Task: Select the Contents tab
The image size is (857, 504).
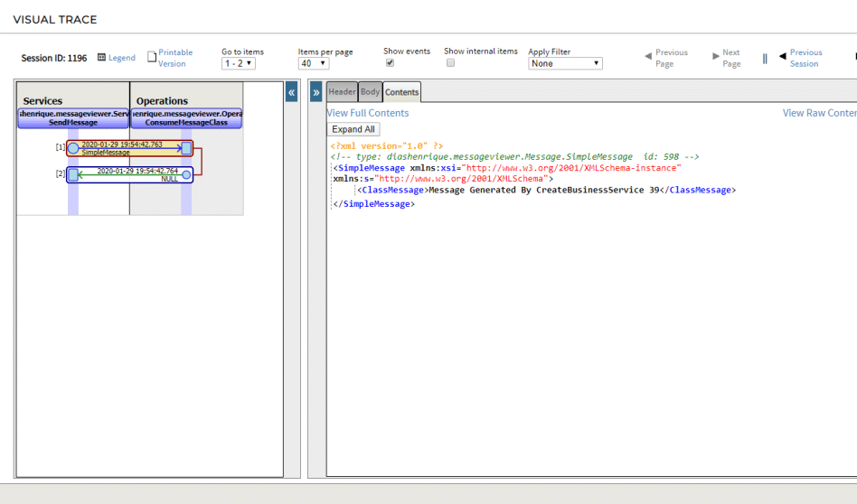Action: pos(401,92)
